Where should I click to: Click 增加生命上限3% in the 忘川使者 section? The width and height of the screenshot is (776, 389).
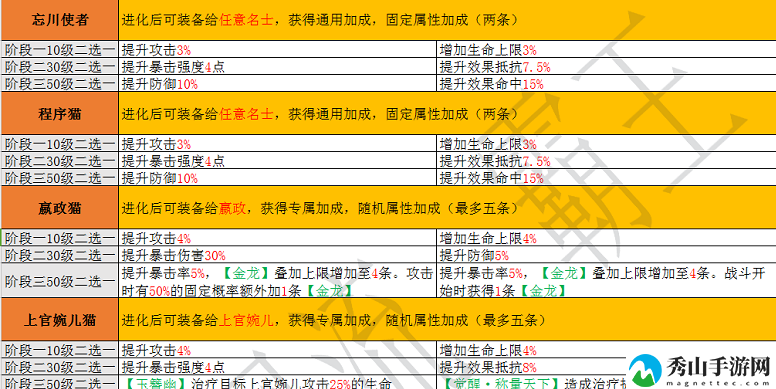[607, 50]
